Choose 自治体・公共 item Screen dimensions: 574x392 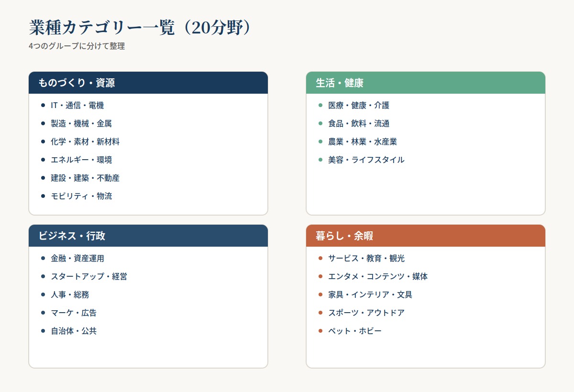pos(74,331)
